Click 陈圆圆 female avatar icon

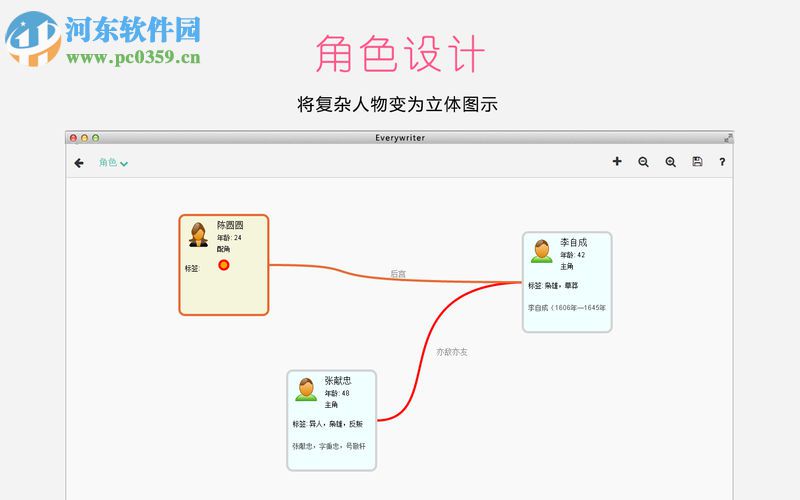198,235
